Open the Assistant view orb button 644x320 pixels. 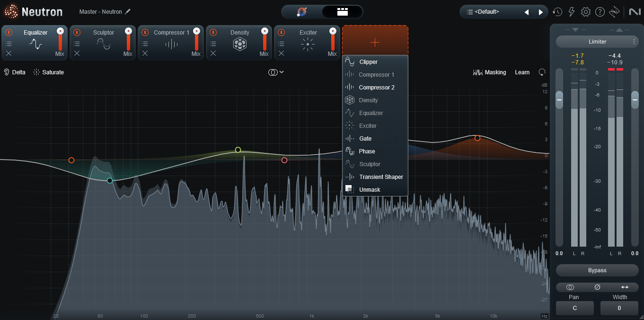302,12
